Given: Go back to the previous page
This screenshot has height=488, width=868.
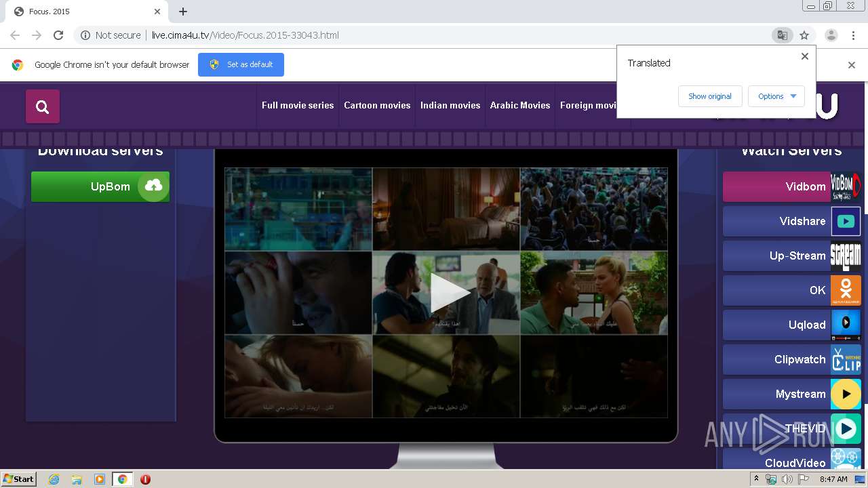Looking at the screenshot, I should pyautogui.click(x=15, y=35).
